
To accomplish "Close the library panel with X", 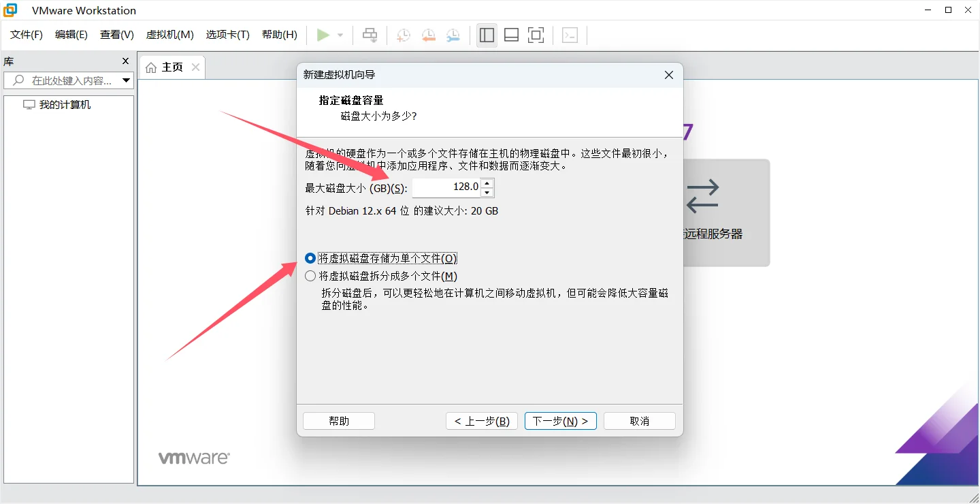I will pos(125,61).
